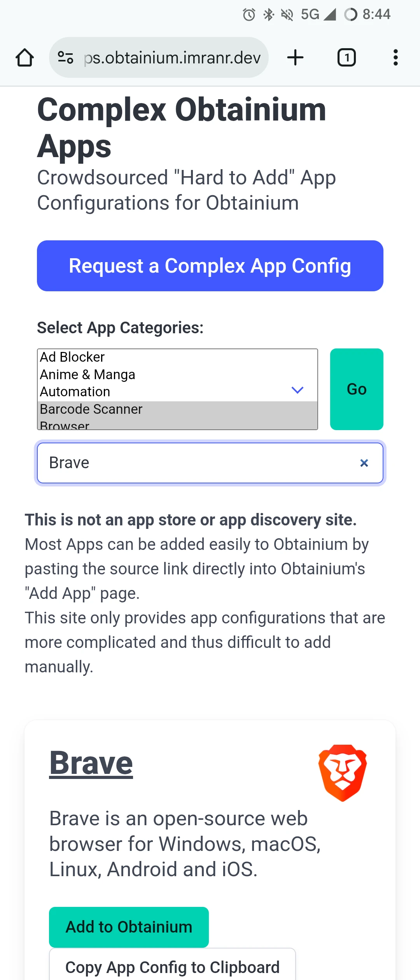Viewport: 420px width, 980px height.
Task: Open the browser three-dot menu
Action: pyautogui.click(x=395, y=58)
